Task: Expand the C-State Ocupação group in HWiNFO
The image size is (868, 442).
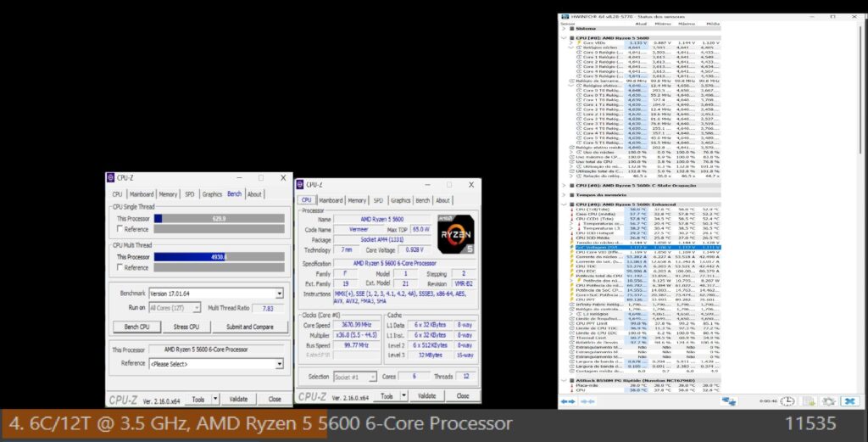Action: click(564, 186)
